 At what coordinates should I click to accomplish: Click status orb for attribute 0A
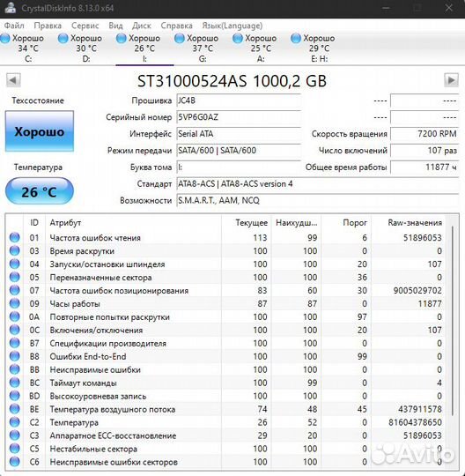(14, 316)
